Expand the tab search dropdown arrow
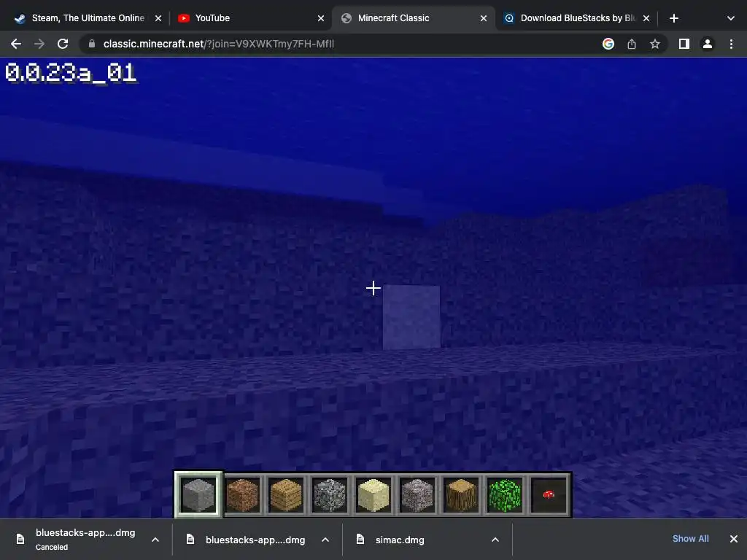 click(x=731, y=18)
